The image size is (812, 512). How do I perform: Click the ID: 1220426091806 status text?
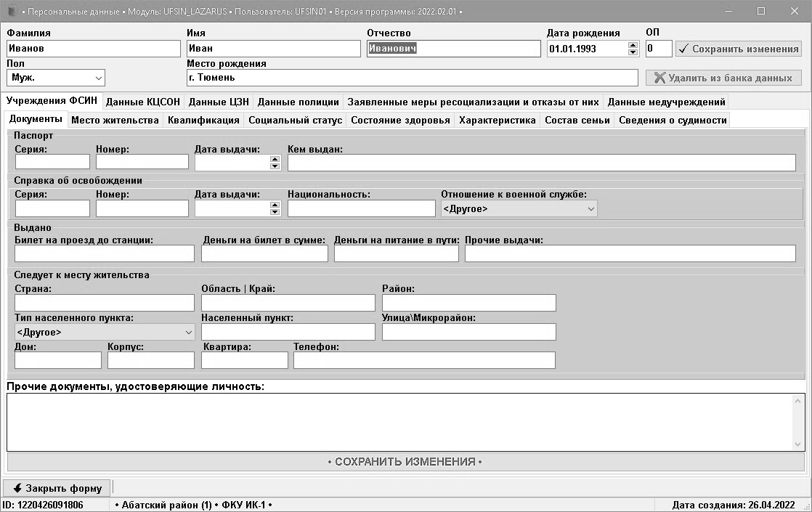click(x=43, y=505)
